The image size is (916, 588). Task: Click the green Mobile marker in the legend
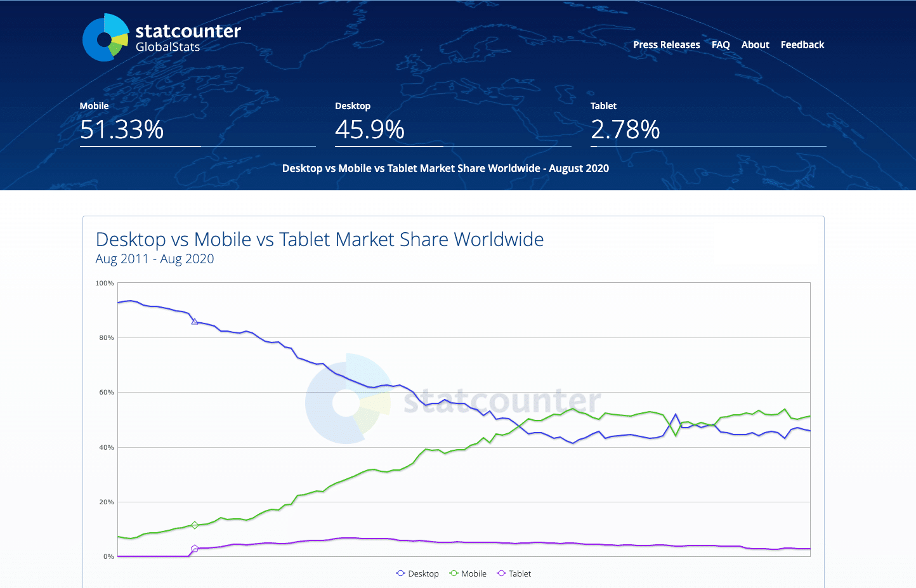[x=454, y=573]
